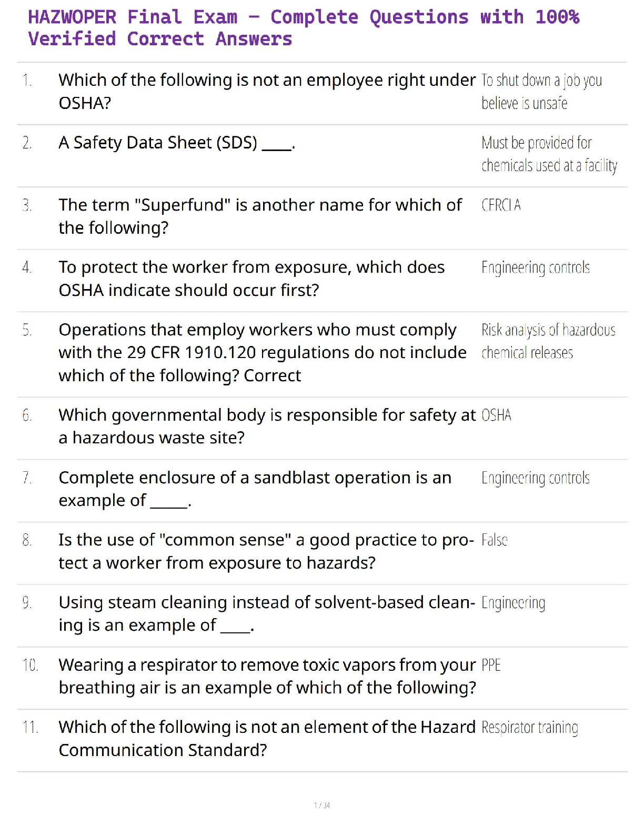The image size is (644, 834).
Task: Select the Engineering controls answer for question 4
Action: pyautogui.click(x=535, y=267)
